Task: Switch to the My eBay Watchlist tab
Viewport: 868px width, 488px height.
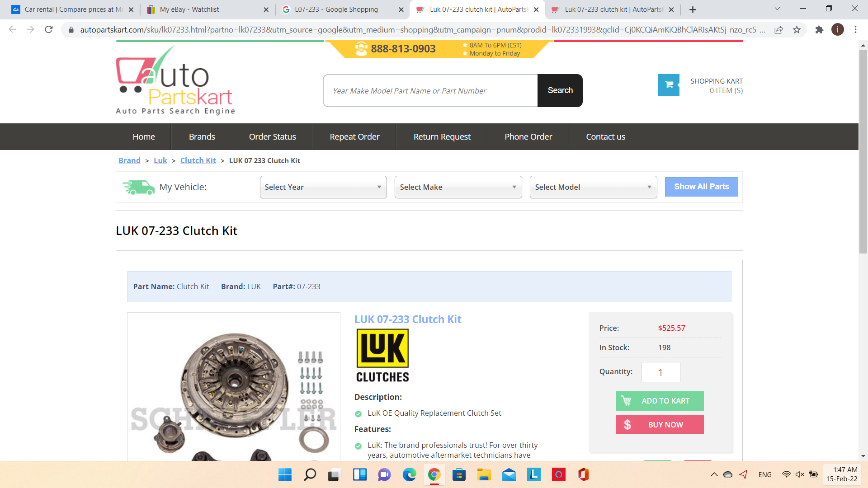Action: click(x=189, y=9)
